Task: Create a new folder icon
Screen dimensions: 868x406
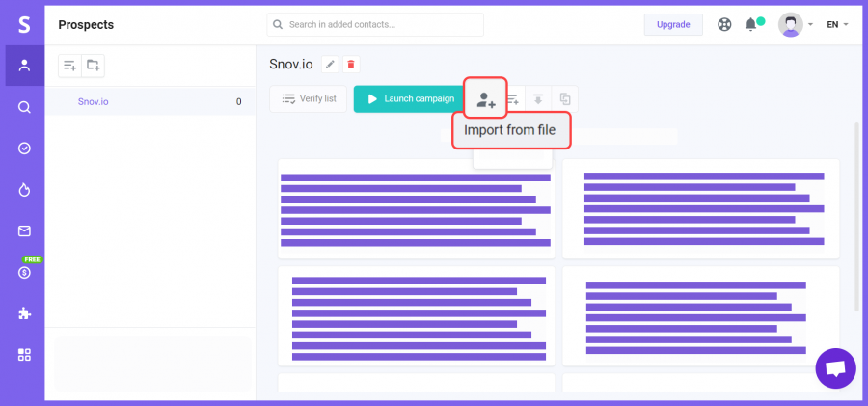Action: tap(93, 66)
